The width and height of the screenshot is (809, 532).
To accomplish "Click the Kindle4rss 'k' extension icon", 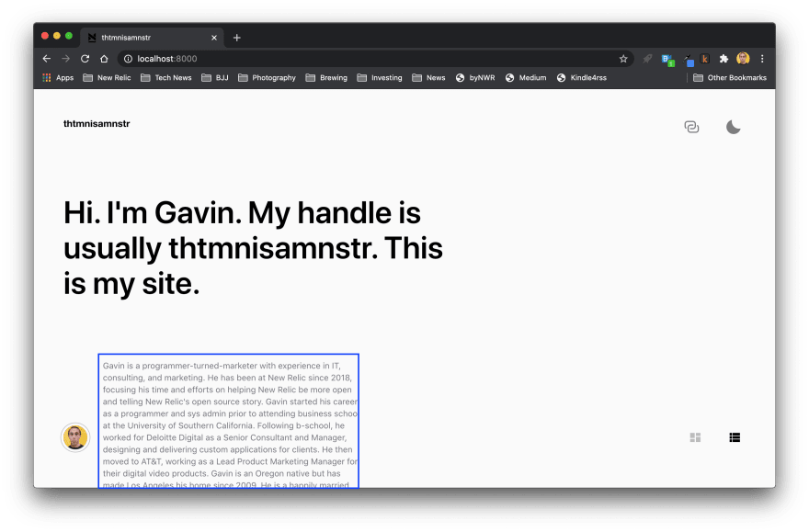I will [x=705, y=58].
